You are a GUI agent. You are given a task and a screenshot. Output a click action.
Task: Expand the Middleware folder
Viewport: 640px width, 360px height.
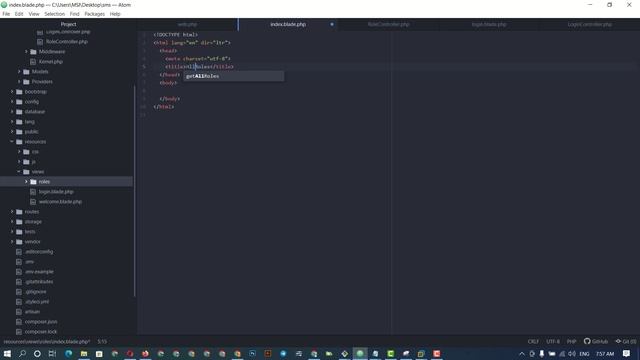pos(27,52)
